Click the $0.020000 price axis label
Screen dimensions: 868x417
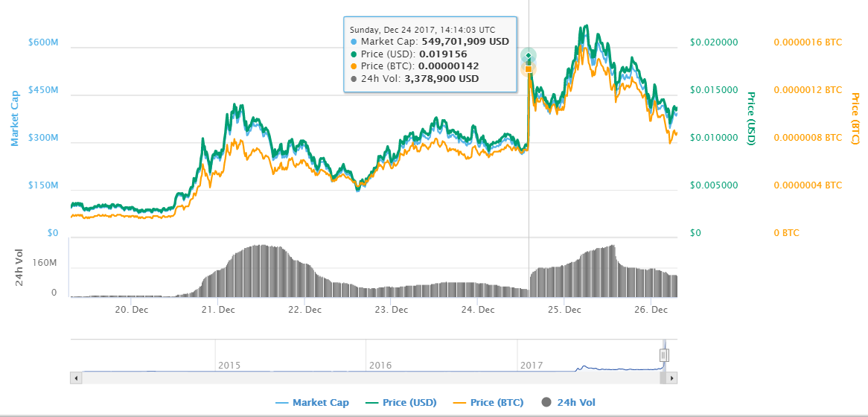click(714, 42)
